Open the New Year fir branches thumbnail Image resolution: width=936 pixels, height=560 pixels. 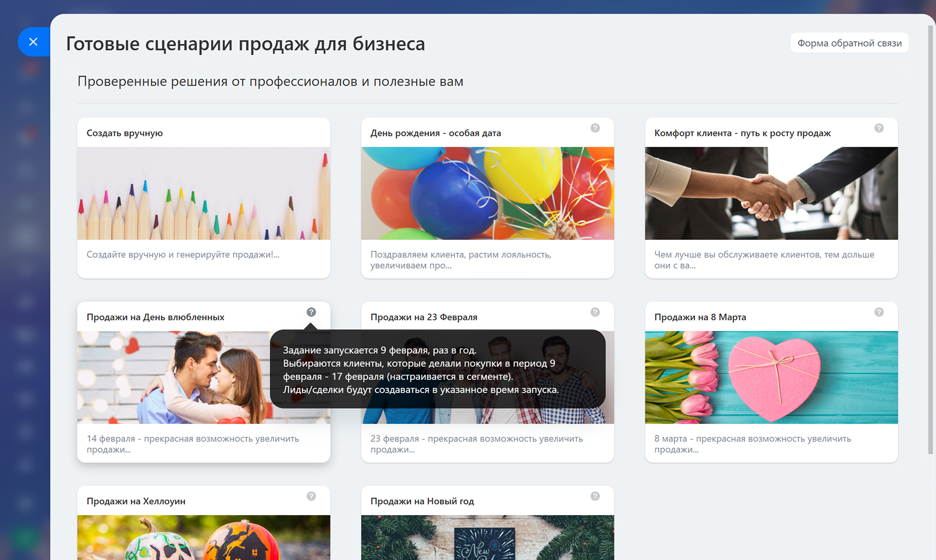tap(487, 537)
